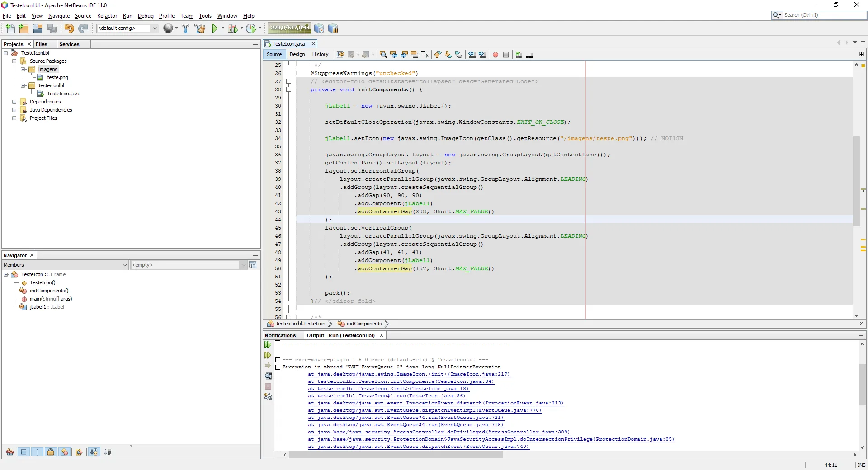Toggle Sort by Name in Navigator
Screen dimensions: 868x470
(94, 452)
